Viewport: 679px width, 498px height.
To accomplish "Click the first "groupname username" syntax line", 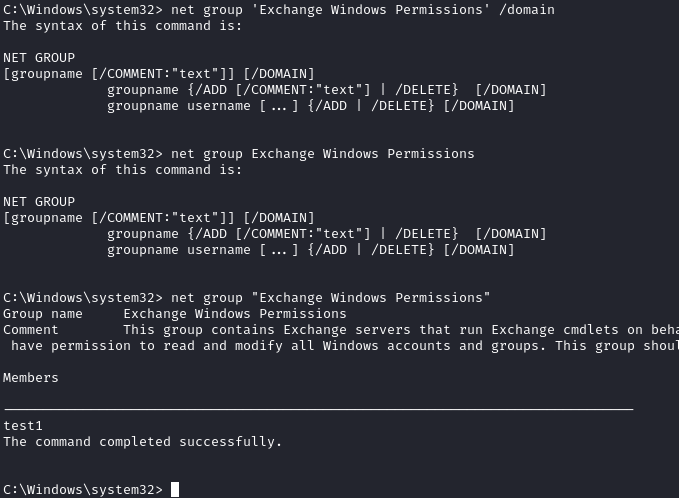I will click(310, 106).
